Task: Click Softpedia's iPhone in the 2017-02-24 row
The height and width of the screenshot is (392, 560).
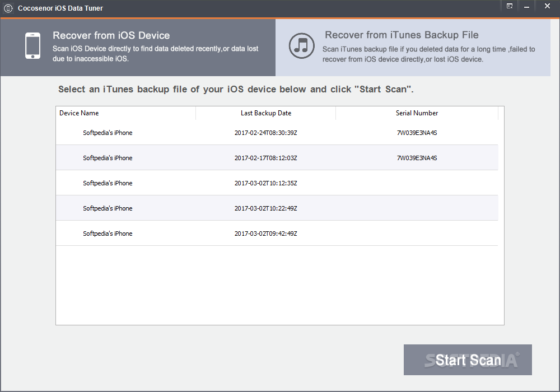Action: point(108,133)
